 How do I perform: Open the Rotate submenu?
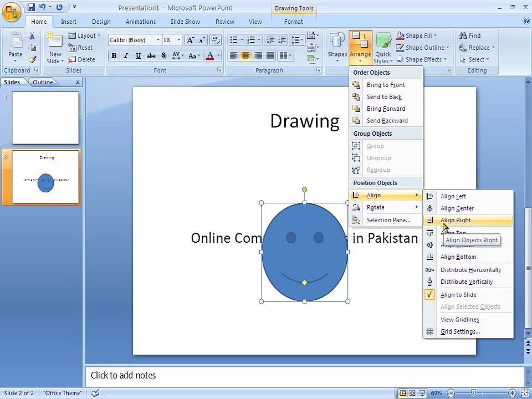point(386,207)
